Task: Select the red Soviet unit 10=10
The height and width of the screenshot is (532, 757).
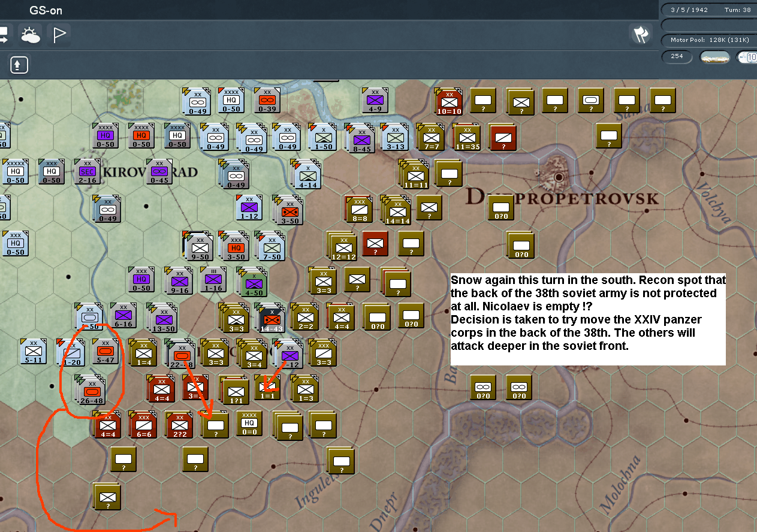Action: tap(449, 101)
